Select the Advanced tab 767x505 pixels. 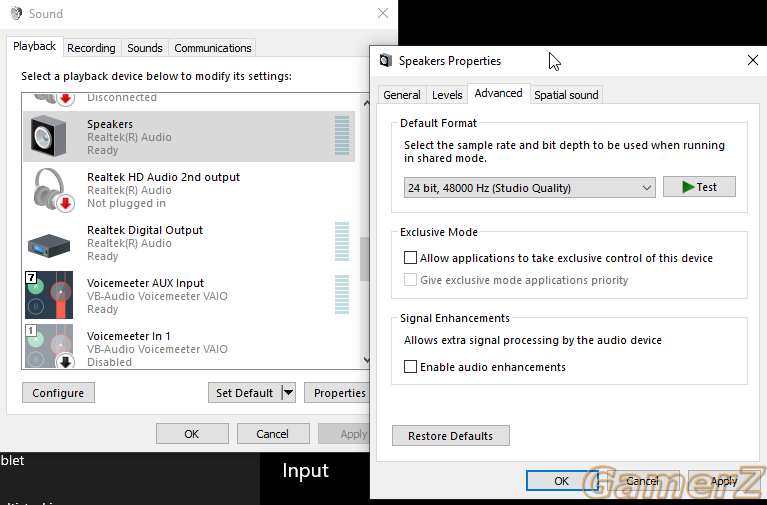coord(498,93)
